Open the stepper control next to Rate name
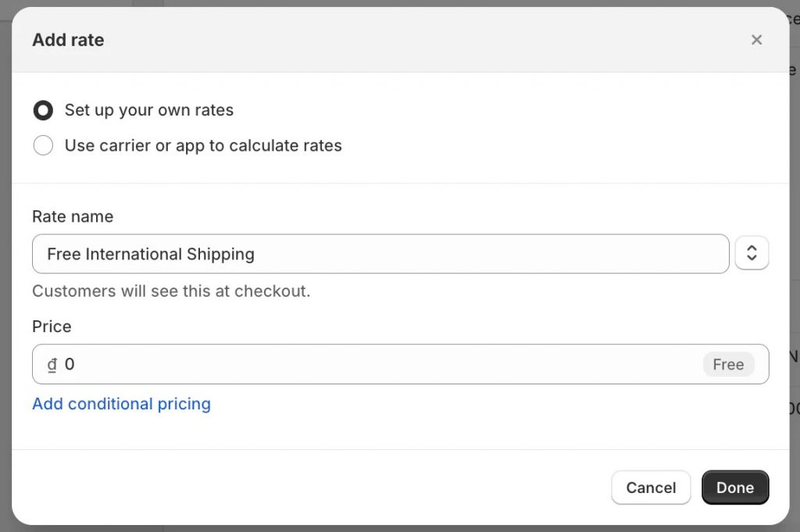The width and height of the screenshot is (800, 532). coord(751,253)
